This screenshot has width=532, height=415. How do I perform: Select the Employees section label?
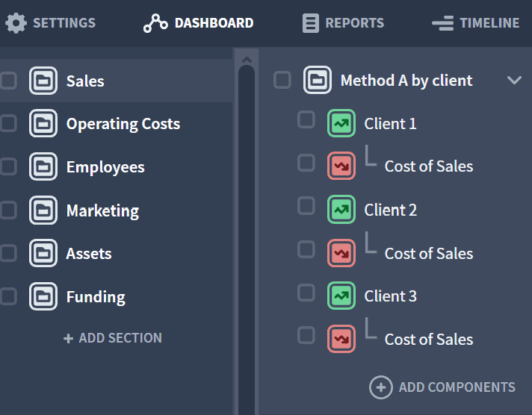point(105,167)
